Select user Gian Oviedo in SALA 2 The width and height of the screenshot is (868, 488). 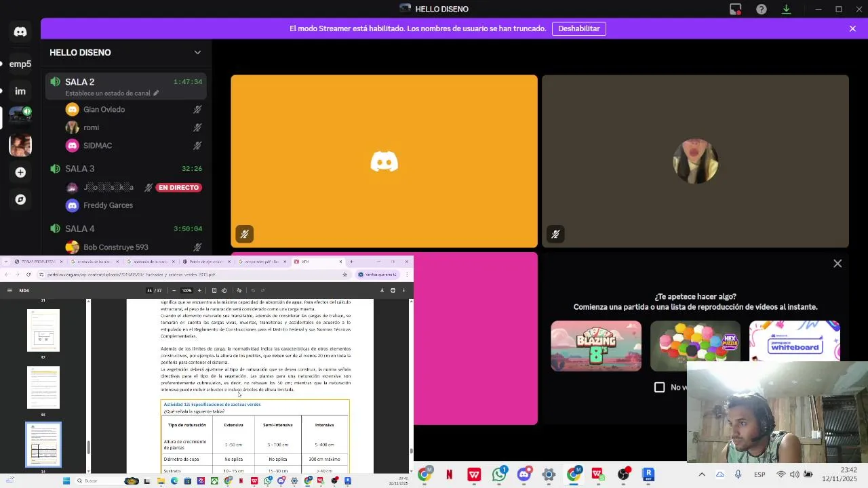click(x=104, y=109)
